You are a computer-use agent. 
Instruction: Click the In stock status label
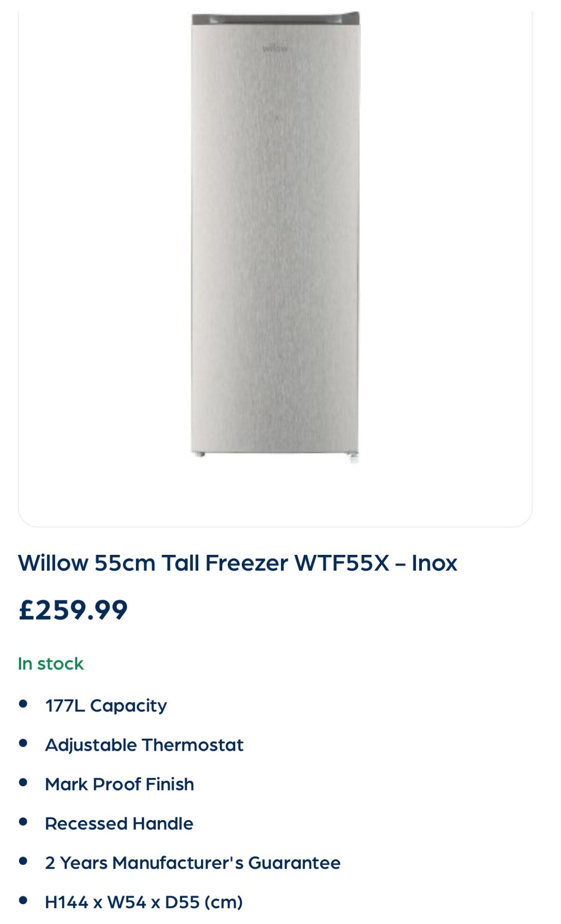(51, 664)
